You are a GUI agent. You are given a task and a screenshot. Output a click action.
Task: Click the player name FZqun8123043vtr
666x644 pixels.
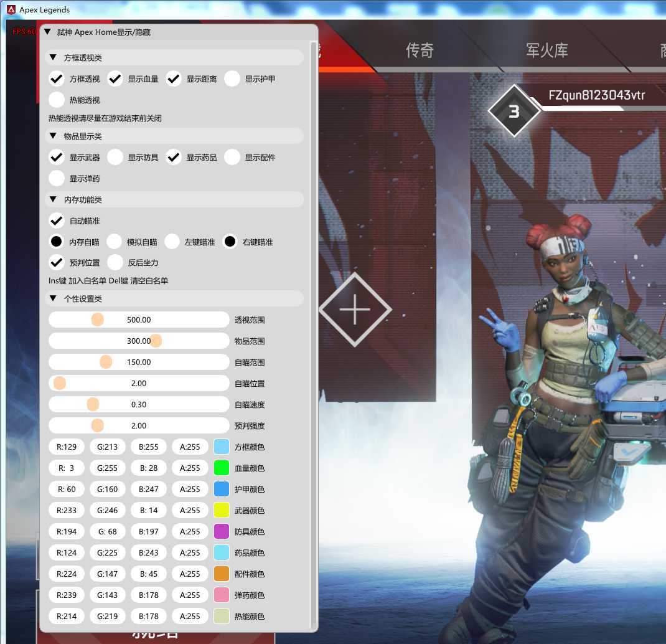tap(596, 95)
